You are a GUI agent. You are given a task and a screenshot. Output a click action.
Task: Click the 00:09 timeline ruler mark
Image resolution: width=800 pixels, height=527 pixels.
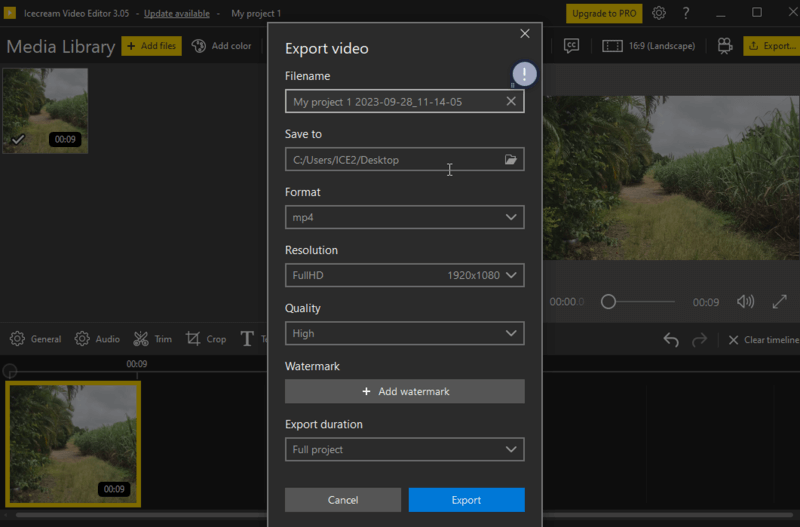[137, 364]
